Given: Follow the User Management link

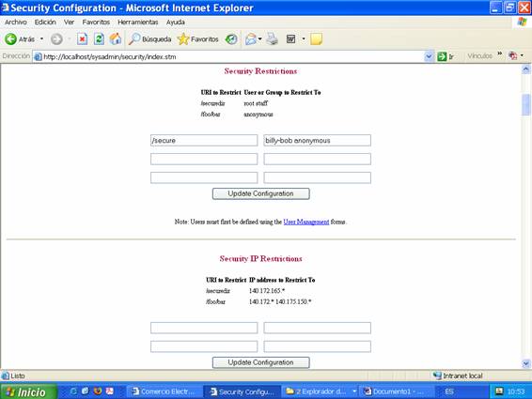Looking at the screenshot, I should 306,222.
